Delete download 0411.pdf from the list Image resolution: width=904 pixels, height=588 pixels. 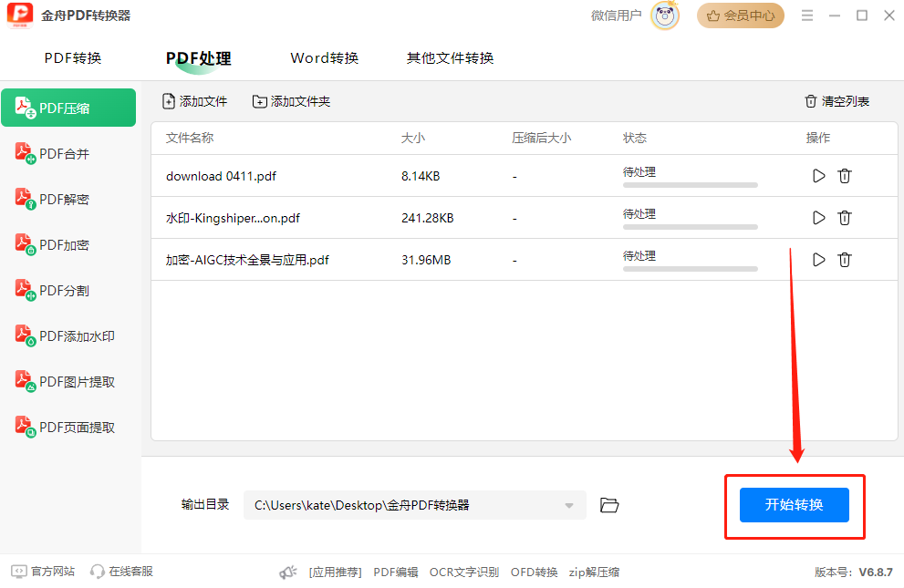pyautogui.click(x=845, y=176)
